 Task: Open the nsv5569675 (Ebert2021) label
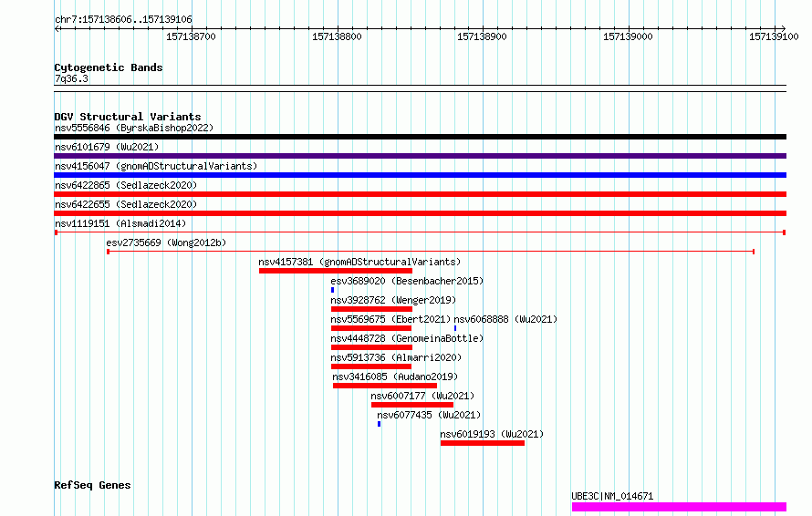click(390, 319)
